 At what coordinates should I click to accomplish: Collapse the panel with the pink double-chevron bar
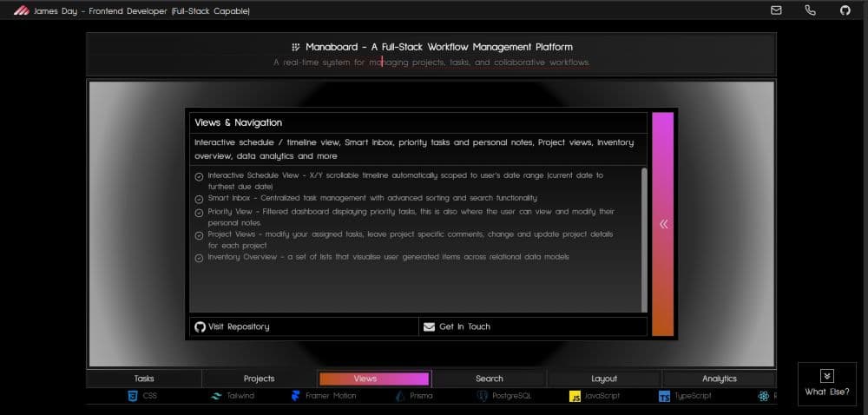662,224
